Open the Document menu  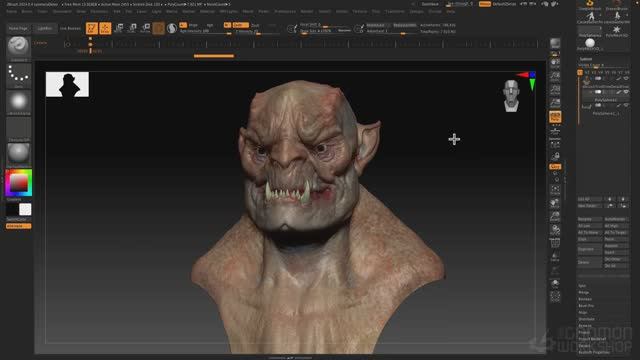point(62,11)
